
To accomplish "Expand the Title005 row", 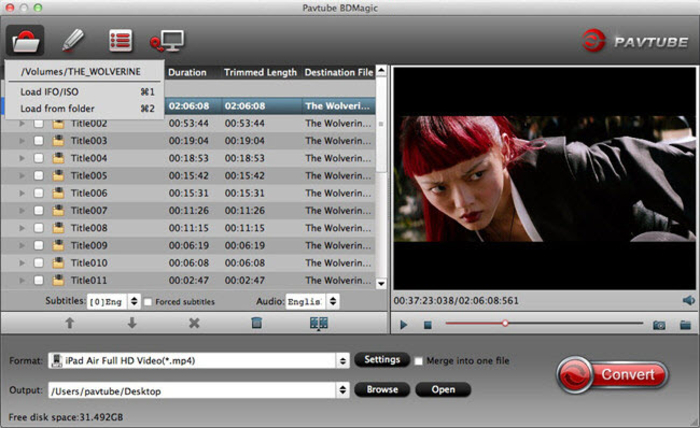I will tap(22, 175).
